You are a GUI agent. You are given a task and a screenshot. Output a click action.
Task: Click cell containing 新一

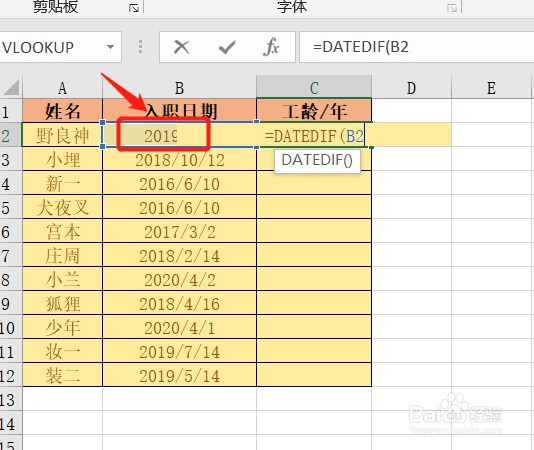[62, 184]
